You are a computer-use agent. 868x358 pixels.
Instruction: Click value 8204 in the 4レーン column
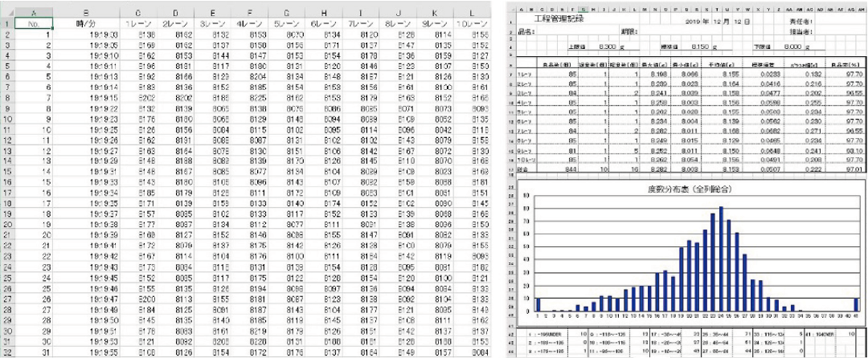pos(250,76)
